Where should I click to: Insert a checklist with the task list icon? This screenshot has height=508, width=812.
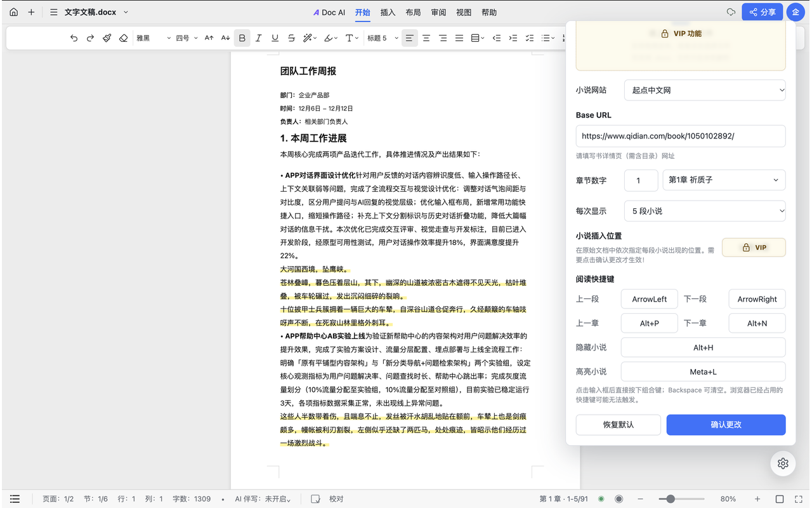[530, 38]
